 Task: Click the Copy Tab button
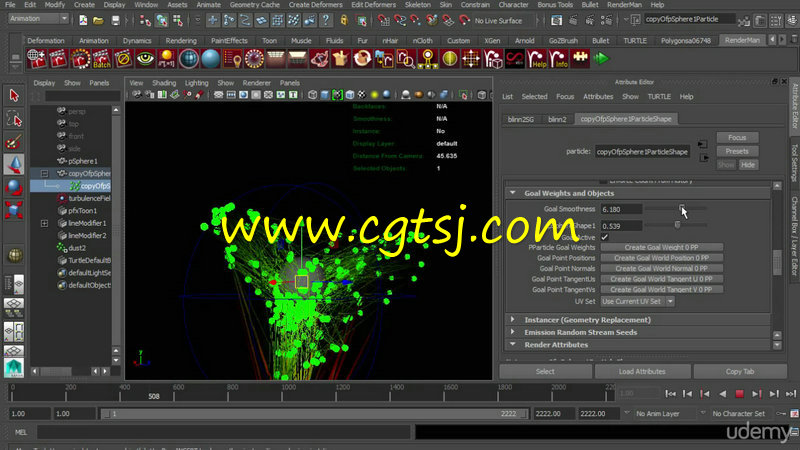point(740,371)
